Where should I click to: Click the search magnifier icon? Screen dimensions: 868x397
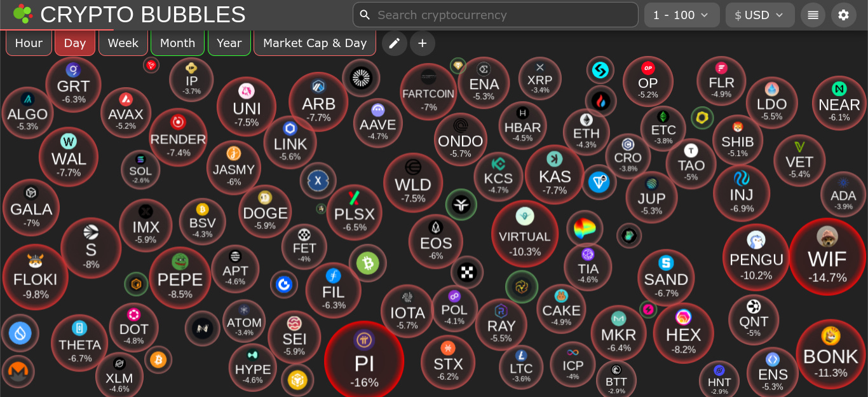click(x=365, y=15)
